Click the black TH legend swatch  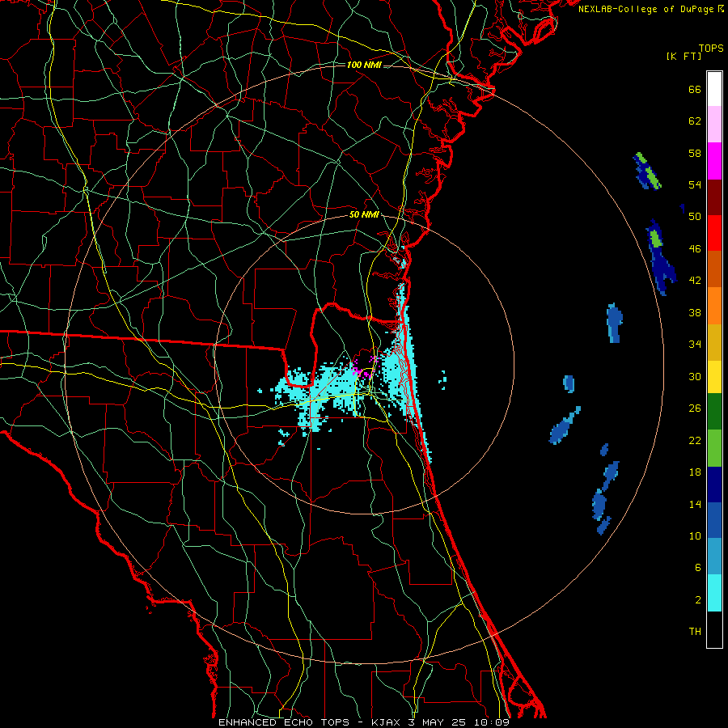pos(714,629)
